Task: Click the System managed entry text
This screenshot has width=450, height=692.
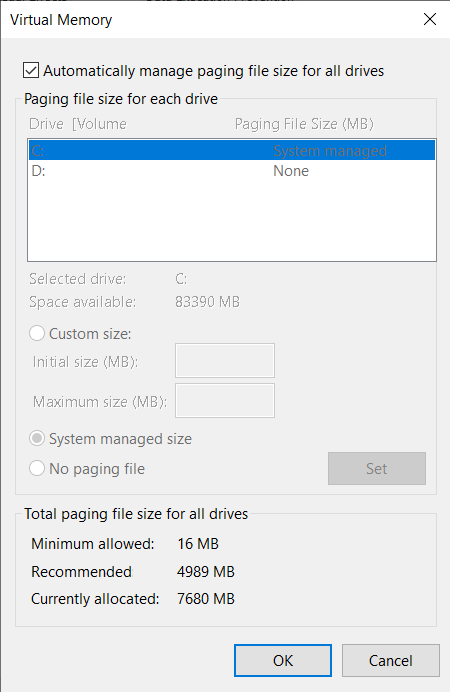Action: pos(330,150)
